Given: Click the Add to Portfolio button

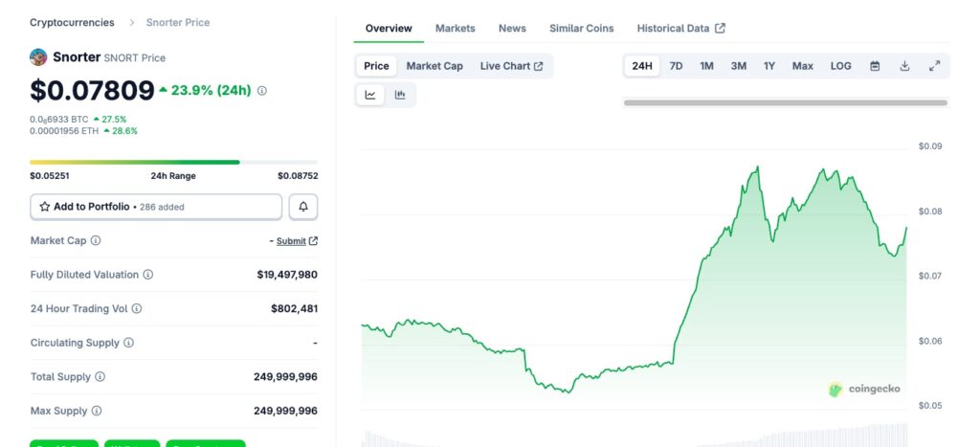Looking at the screenshot, I should pyautogui.click(x=156, y=207).
